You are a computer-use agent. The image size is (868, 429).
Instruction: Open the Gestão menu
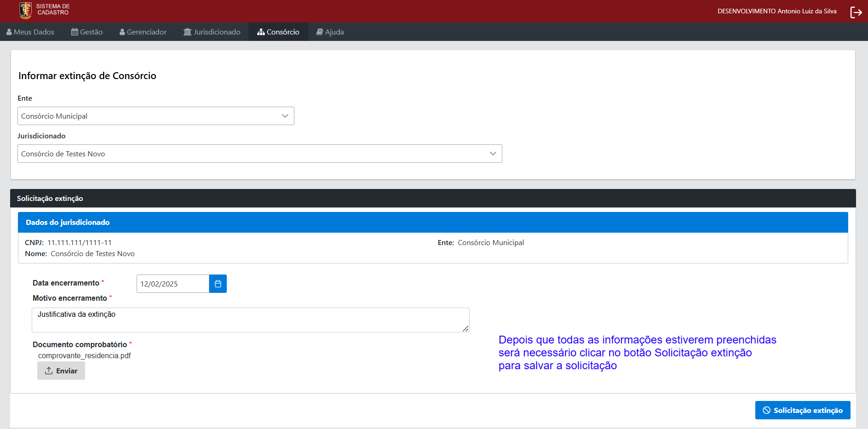(x=87, y=32)
